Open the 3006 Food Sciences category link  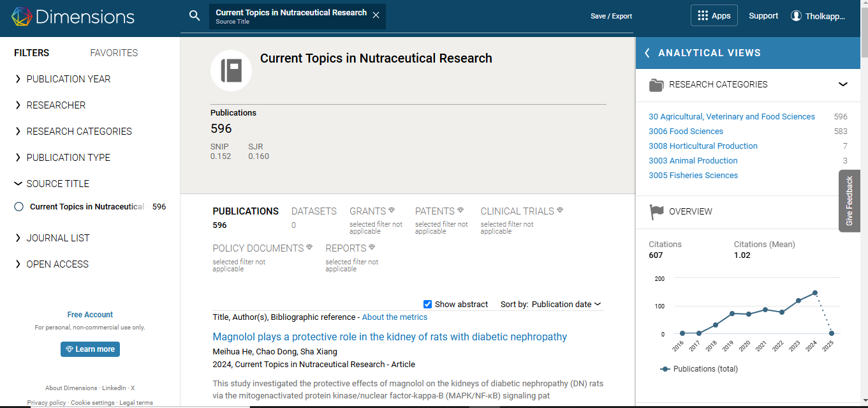coord(686,132)
